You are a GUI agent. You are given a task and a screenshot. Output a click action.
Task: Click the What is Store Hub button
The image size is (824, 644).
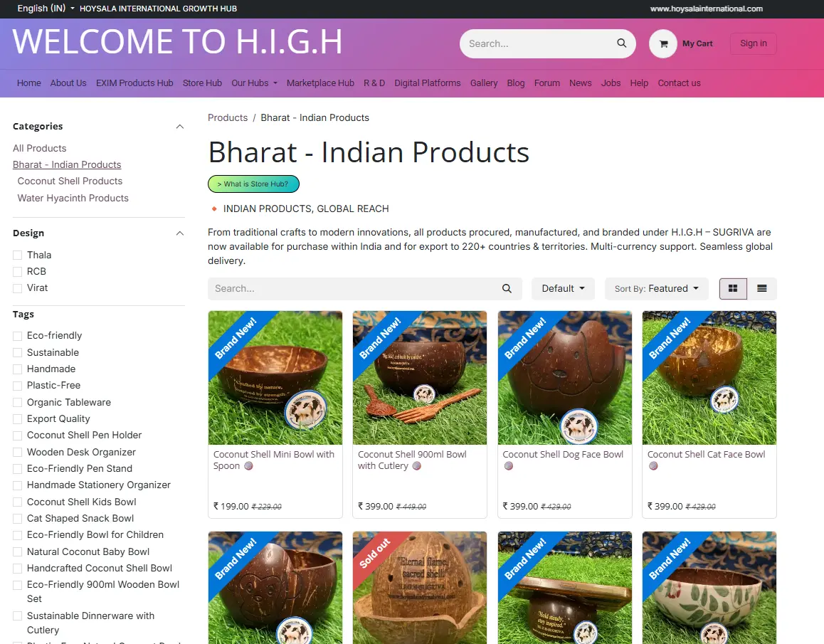coord(253,184)
